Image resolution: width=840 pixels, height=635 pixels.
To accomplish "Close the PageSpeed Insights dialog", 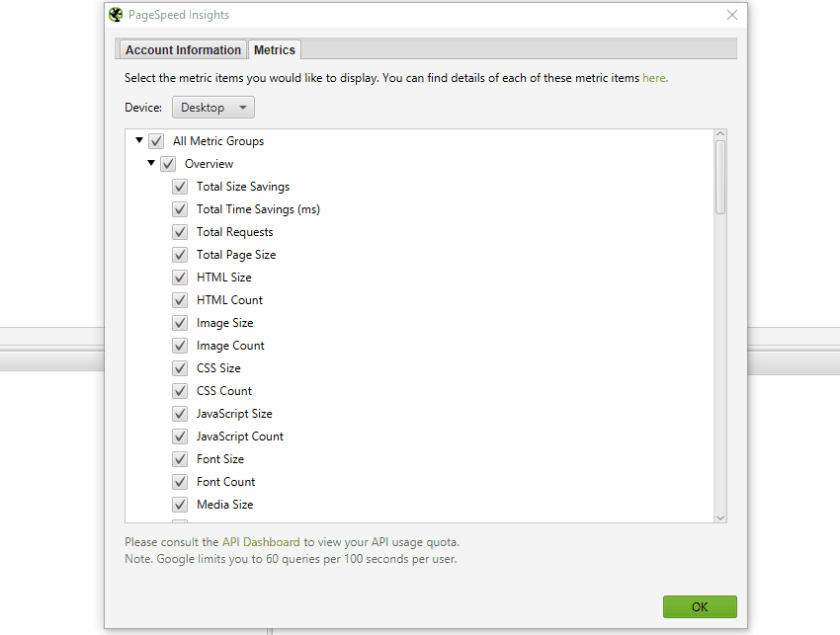I will coord(731,15).
